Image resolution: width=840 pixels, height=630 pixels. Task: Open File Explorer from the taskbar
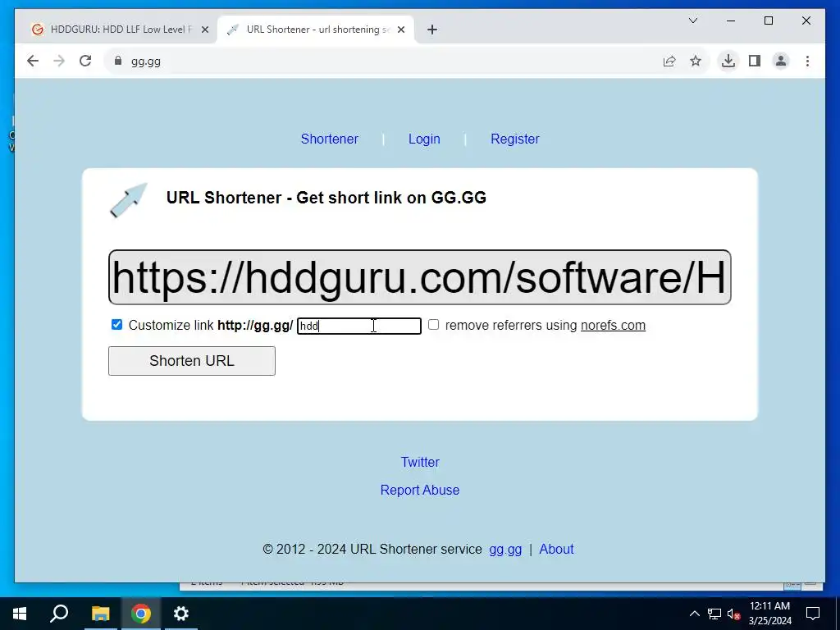(100, 614)
